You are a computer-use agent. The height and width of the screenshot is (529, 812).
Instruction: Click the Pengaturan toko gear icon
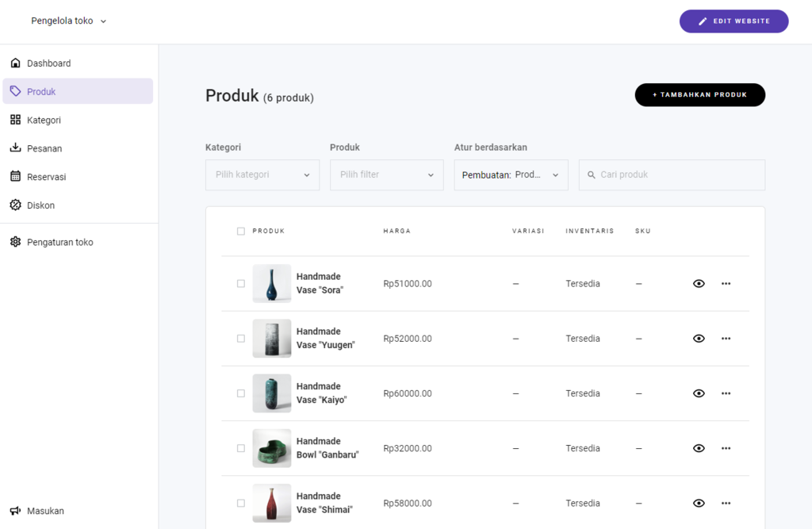[x=15, y=242]
